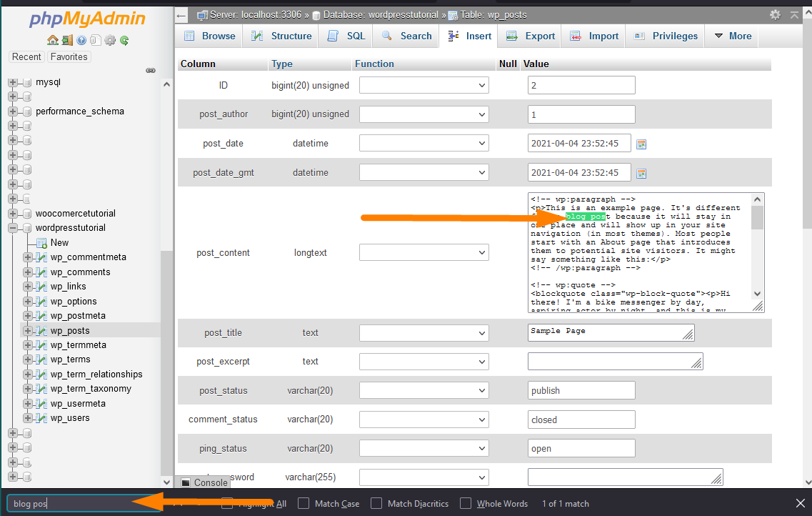Expand the wp_posts table node
Viewport: 812px width, 516px height.
point(28,330)
